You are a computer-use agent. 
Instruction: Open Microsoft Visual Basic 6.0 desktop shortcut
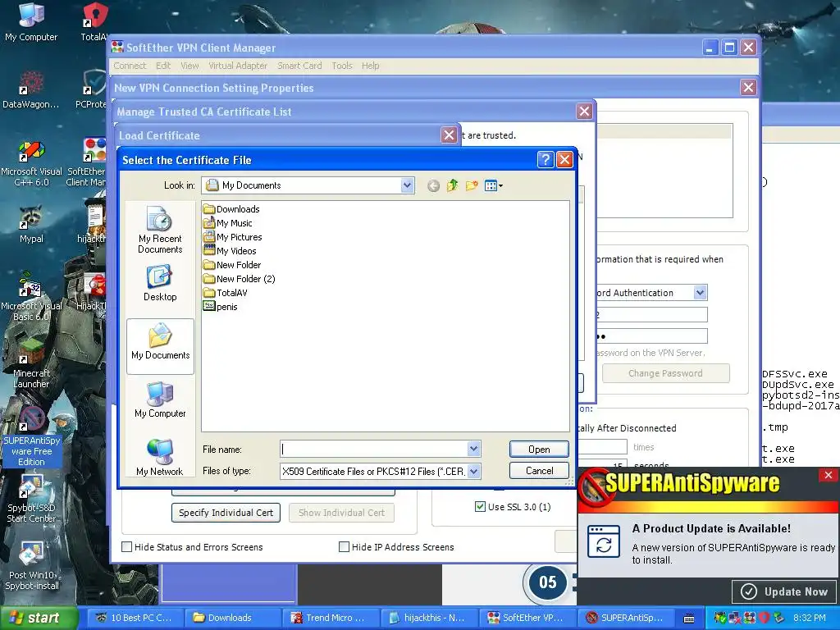(x=31, y=297)
